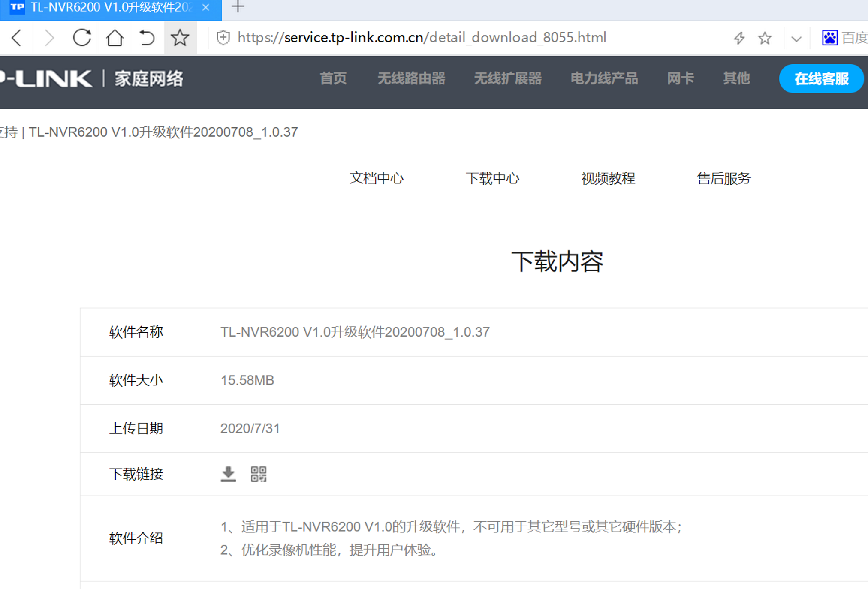
Task: Click the 软件大小 row label
Action: (136, 380)
